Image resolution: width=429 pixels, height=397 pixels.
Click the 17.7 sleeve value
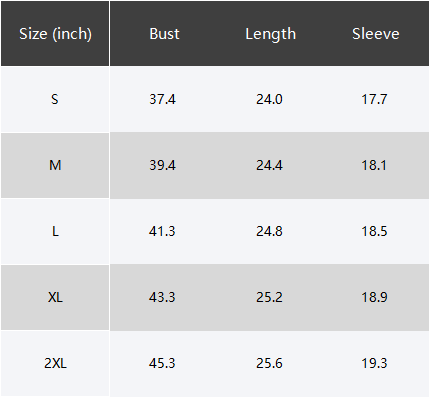(374, 99)
